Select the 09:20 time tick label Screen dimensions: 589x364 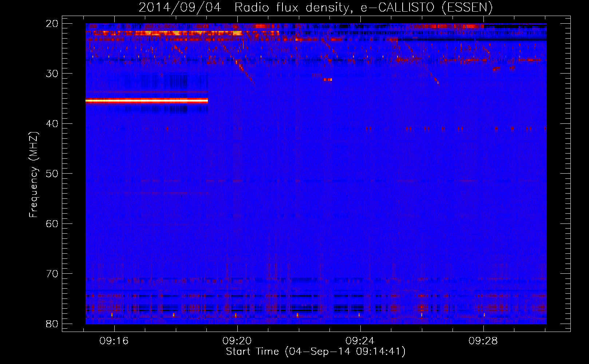(237, 341)
